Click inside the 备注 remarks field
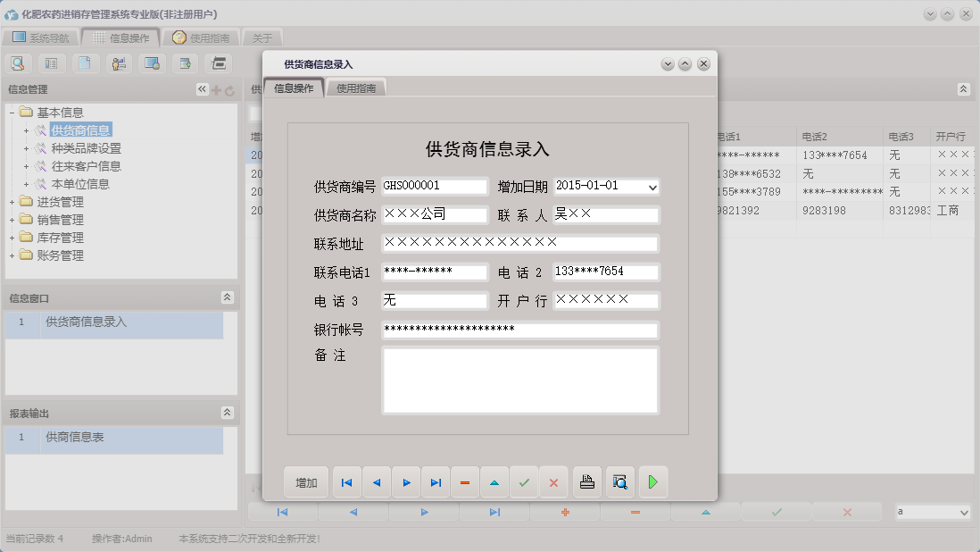The height and width of the screenshot is (552, 980). coord(520,380)
